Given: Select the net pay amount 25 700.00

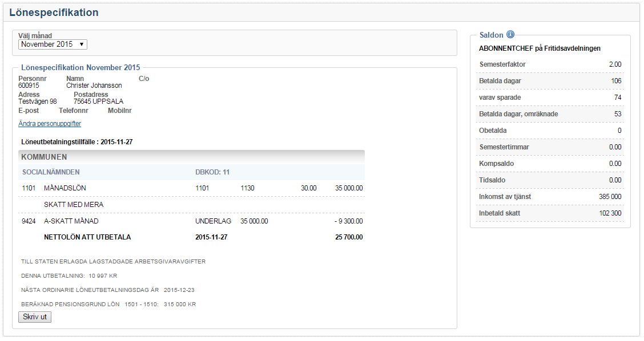Looking at the screenshot, I should (349, 237).
